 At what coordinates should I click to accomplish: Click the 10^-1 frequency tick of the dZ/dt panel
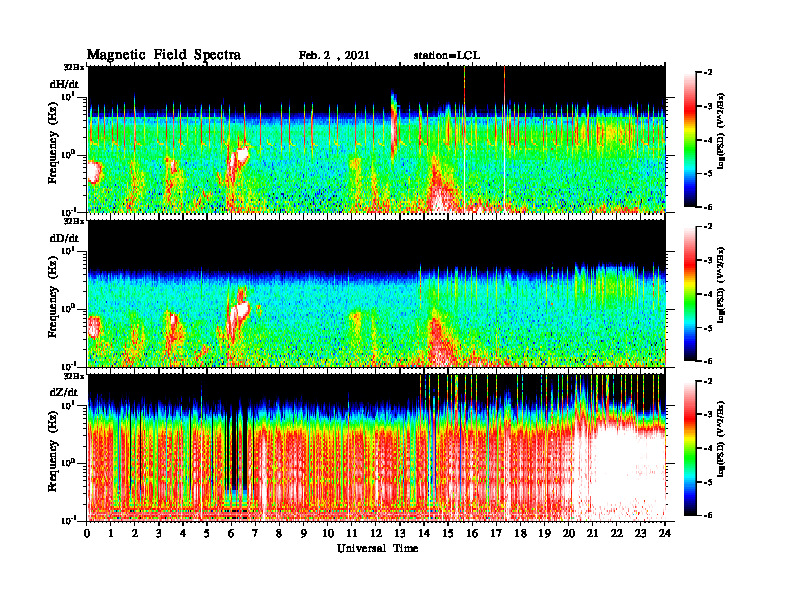68,519
